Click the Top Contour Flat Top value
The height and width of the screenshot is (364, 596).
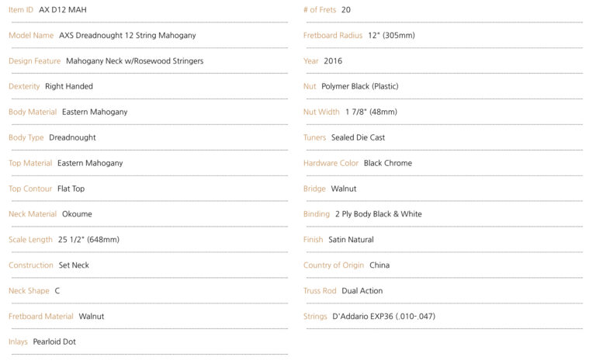click(x=71, y=189)
